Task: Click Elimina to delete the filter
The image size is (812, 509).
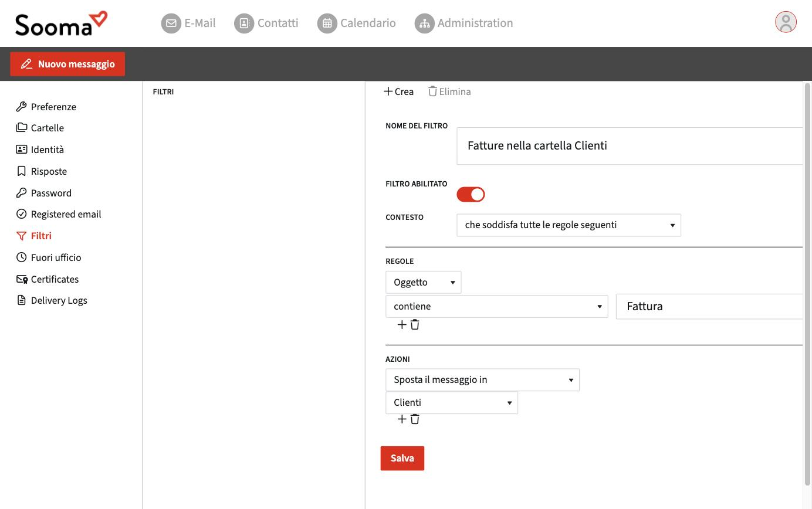Action: point(449,91)
